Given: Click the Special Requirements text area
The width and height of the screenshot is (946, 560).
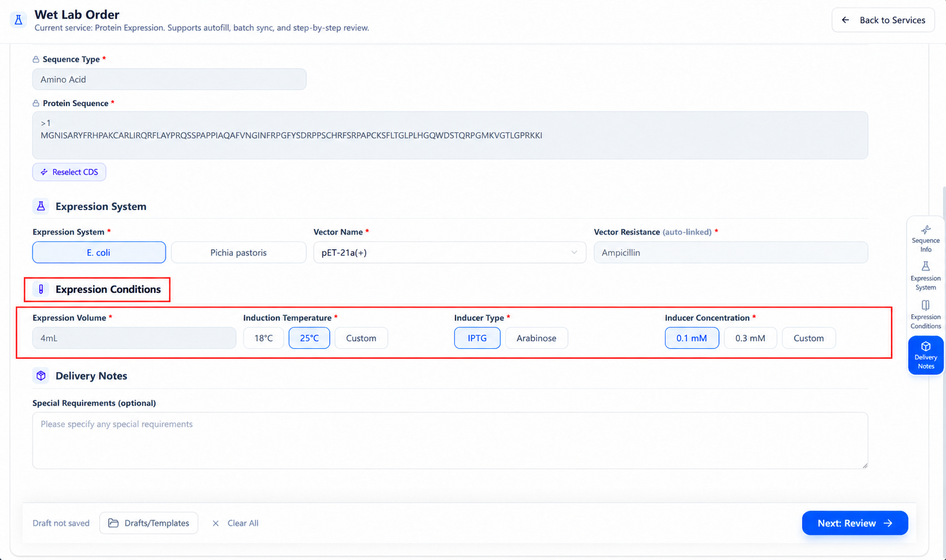Looking at the screenshot, I should (x=450, y=440).
